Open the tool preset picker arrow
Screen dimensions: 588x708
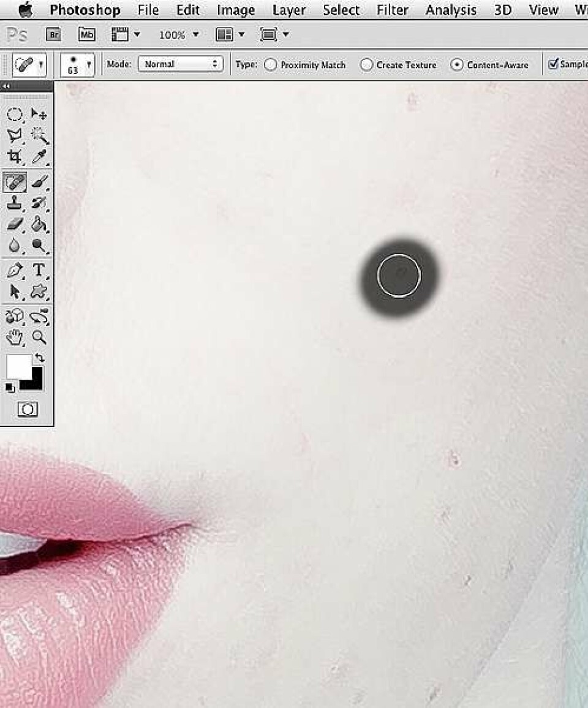point(41,65)
